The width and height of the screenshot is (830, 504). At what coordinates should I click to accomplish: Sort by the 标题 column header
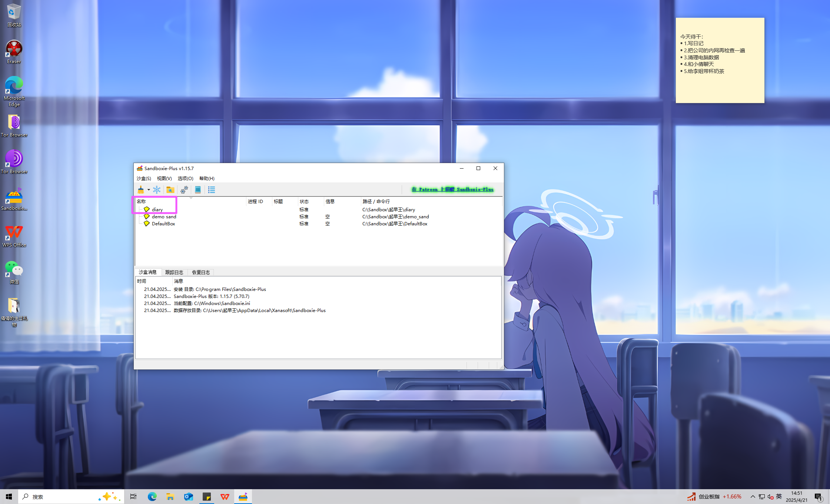click(285, 202)
